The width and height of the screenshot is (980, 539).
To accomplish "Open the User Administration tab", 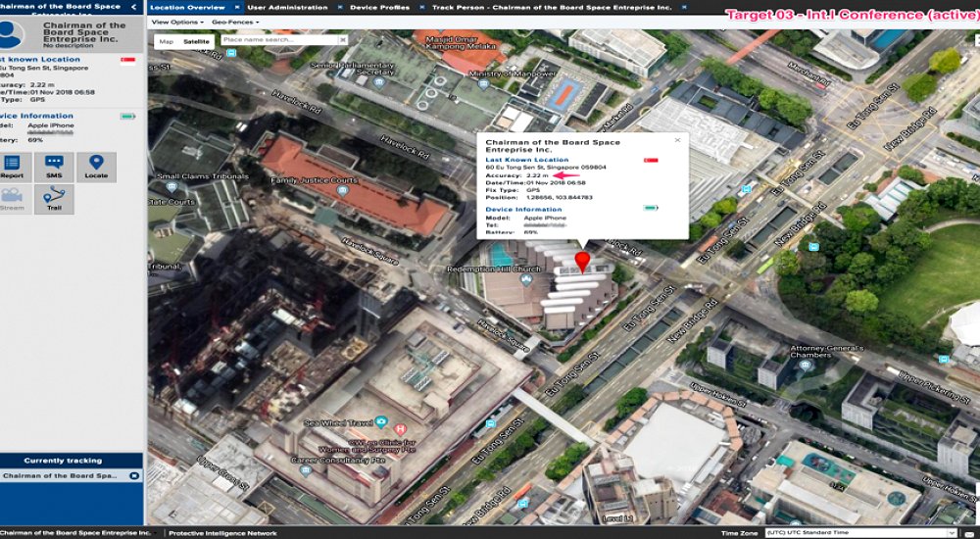I will 287,8.
